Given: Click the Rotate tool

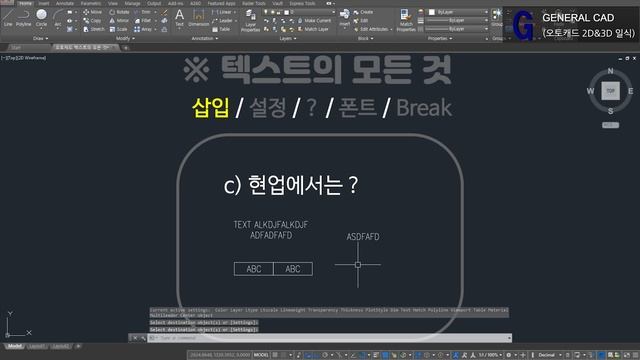Looking at the screenshot, I should (x=119, y=12).
